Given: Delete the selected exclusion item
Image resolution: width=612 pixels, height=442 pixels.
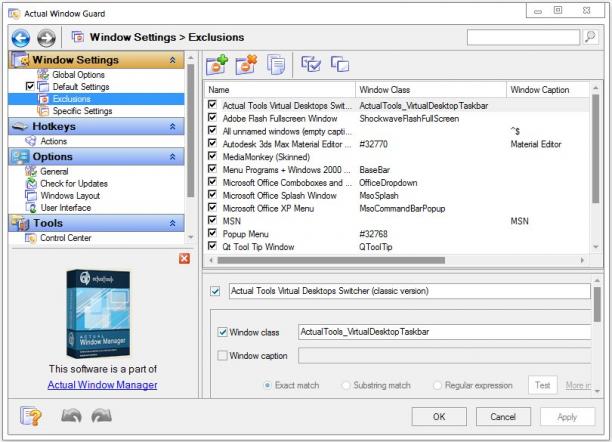Looking at the screenshot, I should (247, 64).
